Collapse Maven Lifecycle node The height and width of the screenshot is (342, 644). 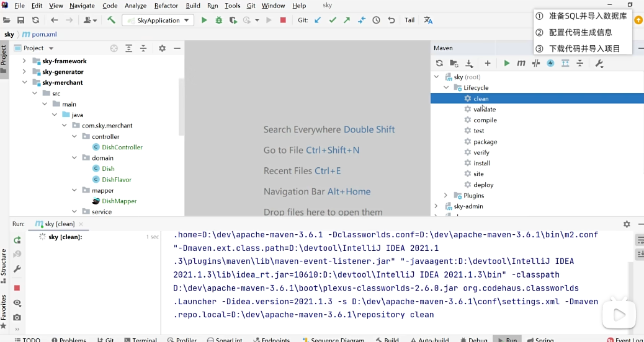pyautogui.click(x=446, y=87)
